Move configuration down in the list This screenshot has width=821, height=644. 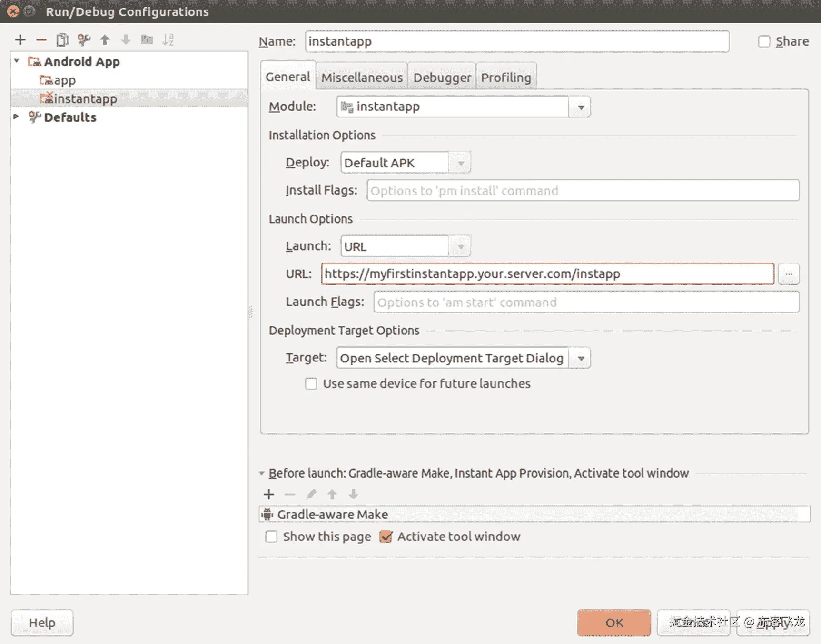point(126,40)
